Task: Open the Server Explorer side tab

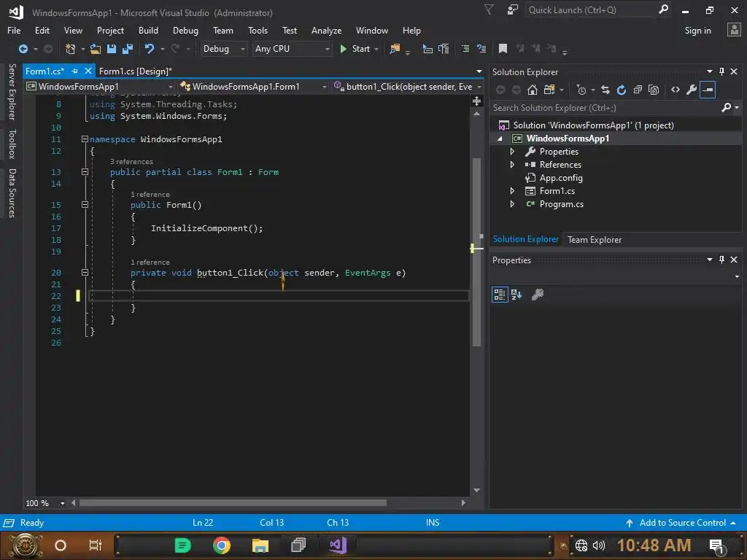Action: 12,91
